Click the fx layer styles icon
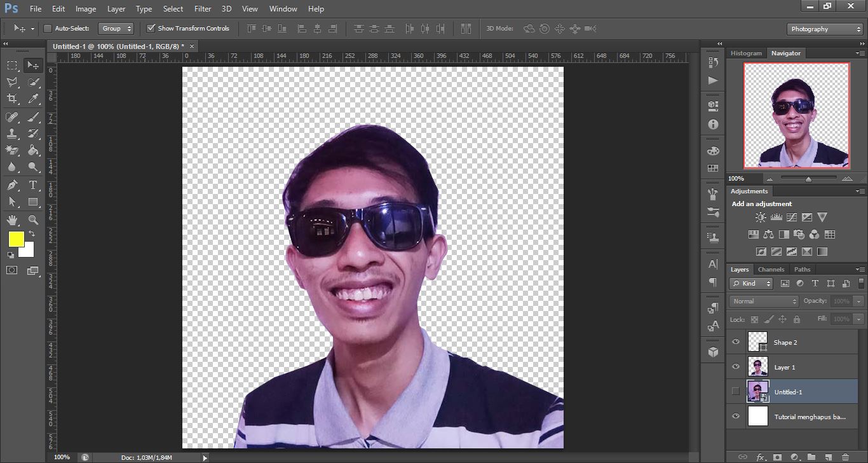This screenshot has height=463, width=868. tap(761, 457)
